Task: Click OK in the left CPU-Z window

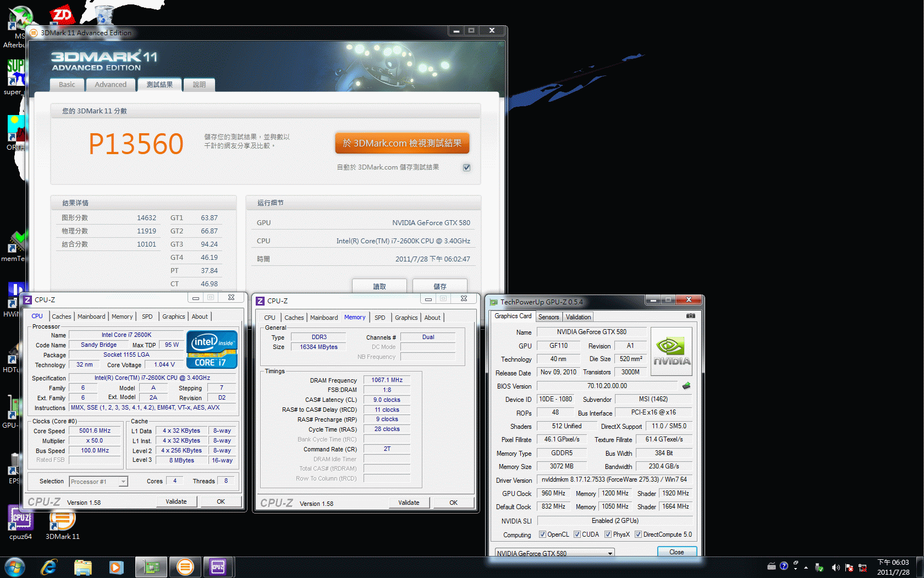Action: pyautogui.click(x=221, y=501)
